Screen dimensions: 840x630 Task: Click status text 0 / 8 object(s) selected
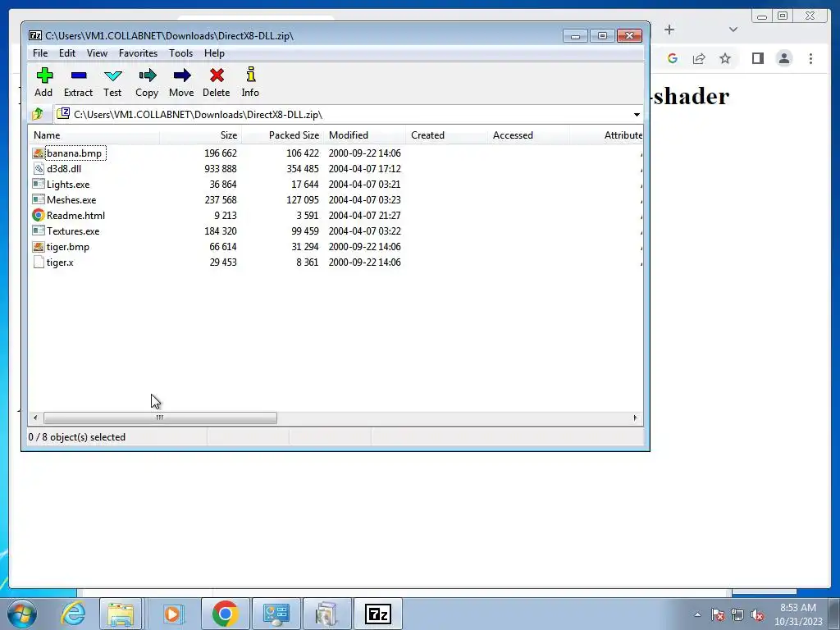(77, 437)
